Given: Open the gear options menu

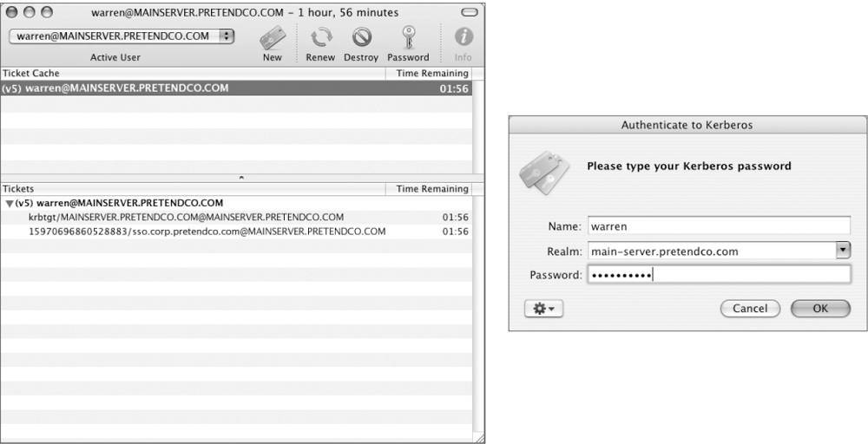Looking at the screenshot, I should click(x=543, y=309).
